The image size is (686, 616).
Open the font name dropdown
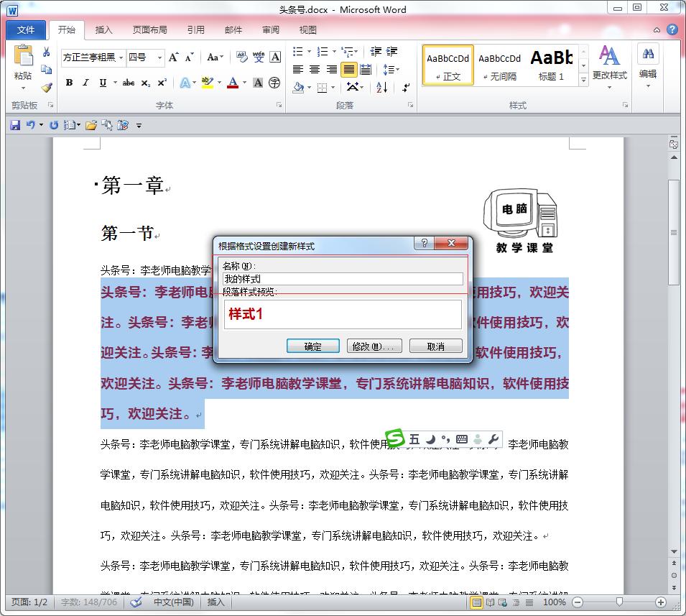[x=122, y=58]
